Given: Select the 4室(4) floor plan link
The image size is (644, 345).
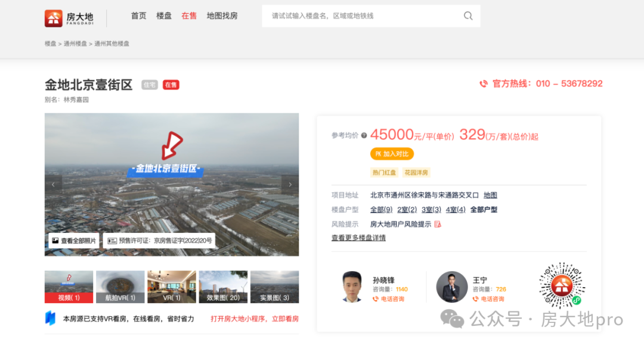Looking at the screenshot, I should coord(456,210).
